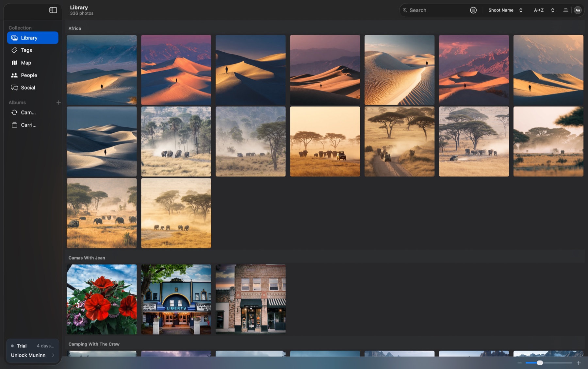Select the red flowers photo thumbnail
The image size is (588, 369).
coord(102,299)
